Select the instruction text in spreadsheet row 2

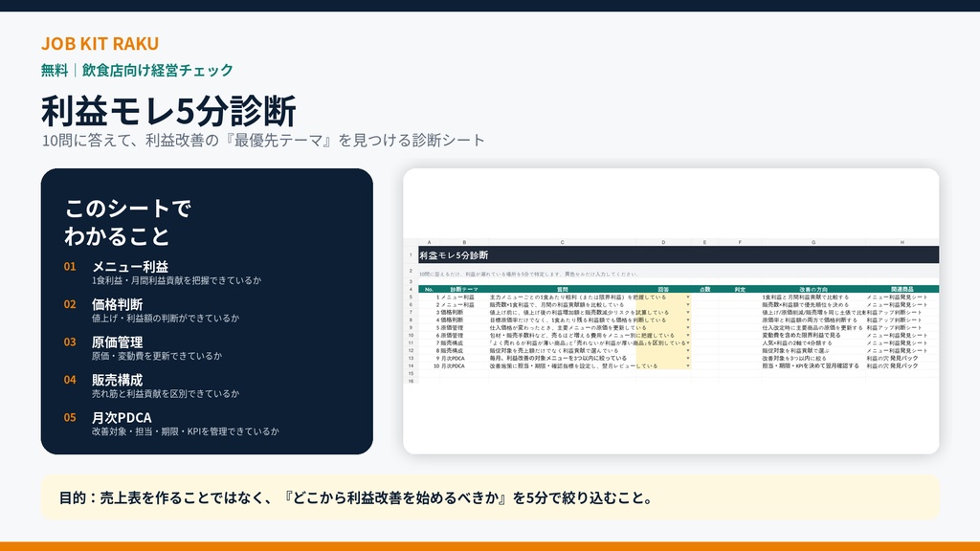click(528, 274)
